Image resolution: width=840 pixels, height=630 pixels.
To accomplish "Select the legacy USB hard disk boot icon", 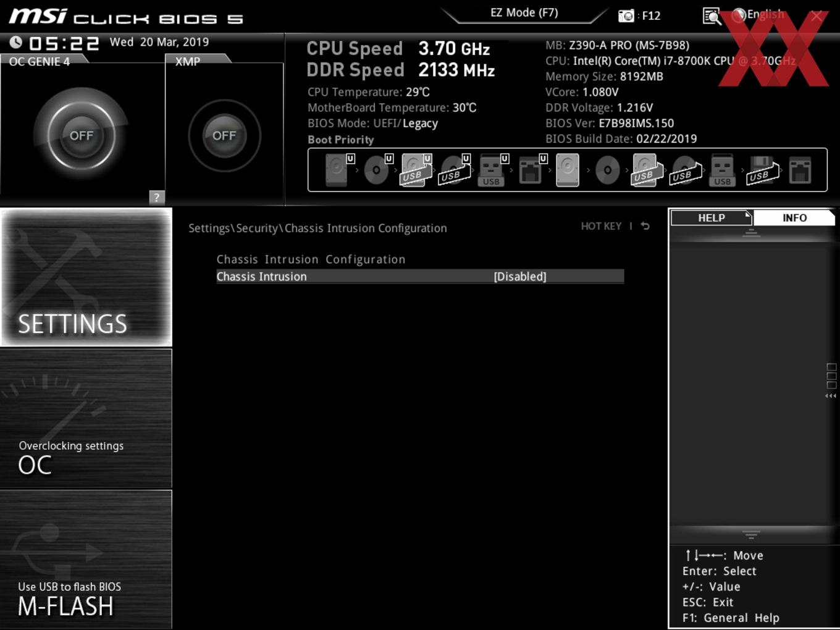I will [x=645, y=170].
